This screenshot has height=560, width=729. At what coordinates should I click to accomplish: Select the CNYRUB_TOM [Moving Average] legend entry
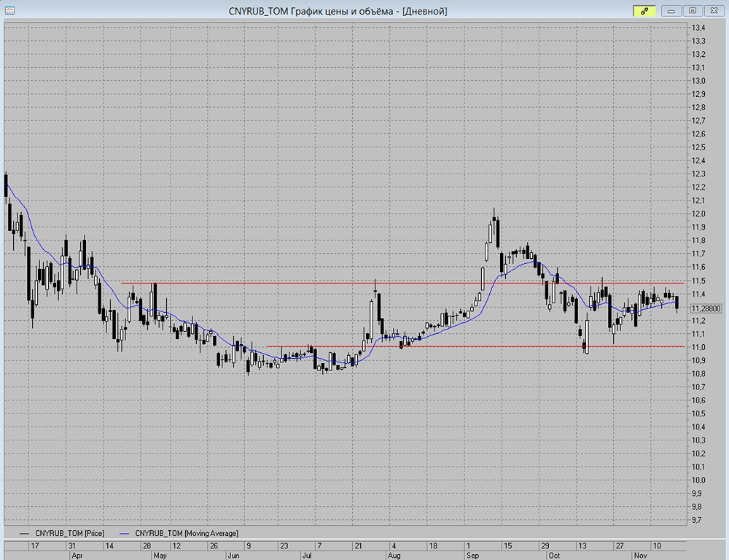click(186, 534)
